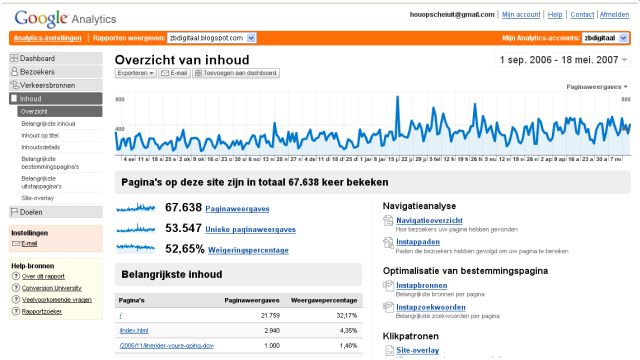Image resolution: width=640 pixels, height=360 pixels.
Task: Click the Google Analytics logo
Action: pyautogui.click(x=65, y=18)
